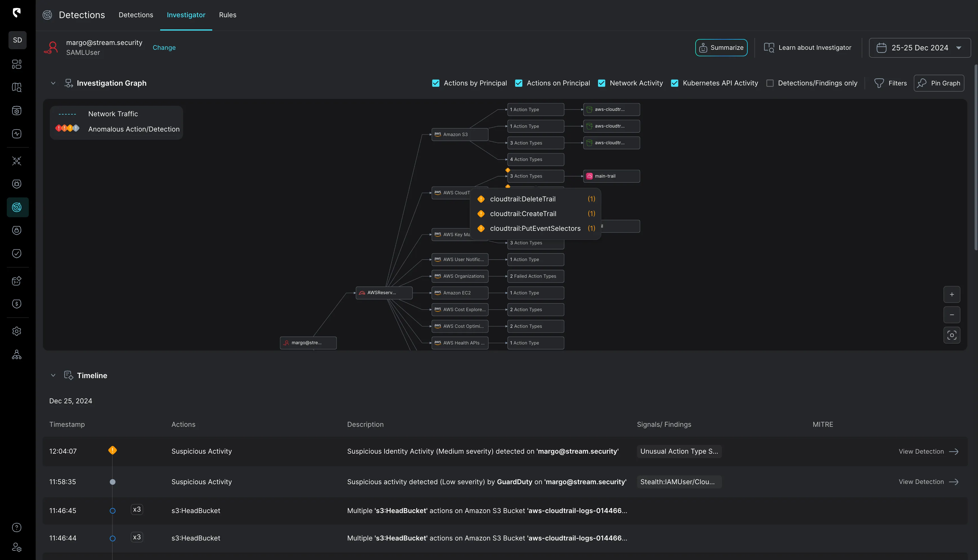Open Learn about Investigator
978x560 pixels.
click(x=808, y=48)
